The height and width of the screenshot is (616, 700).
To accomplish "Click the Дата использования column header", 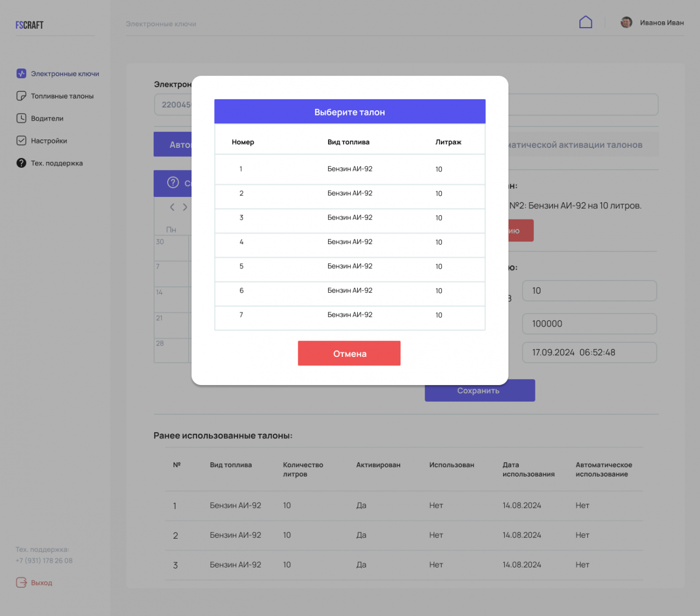I will point(529,470).
